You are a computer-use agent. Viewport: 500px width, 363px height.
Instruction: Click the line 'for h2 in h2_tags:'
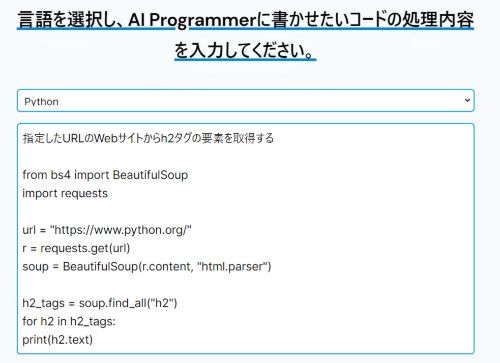[69, 322]
